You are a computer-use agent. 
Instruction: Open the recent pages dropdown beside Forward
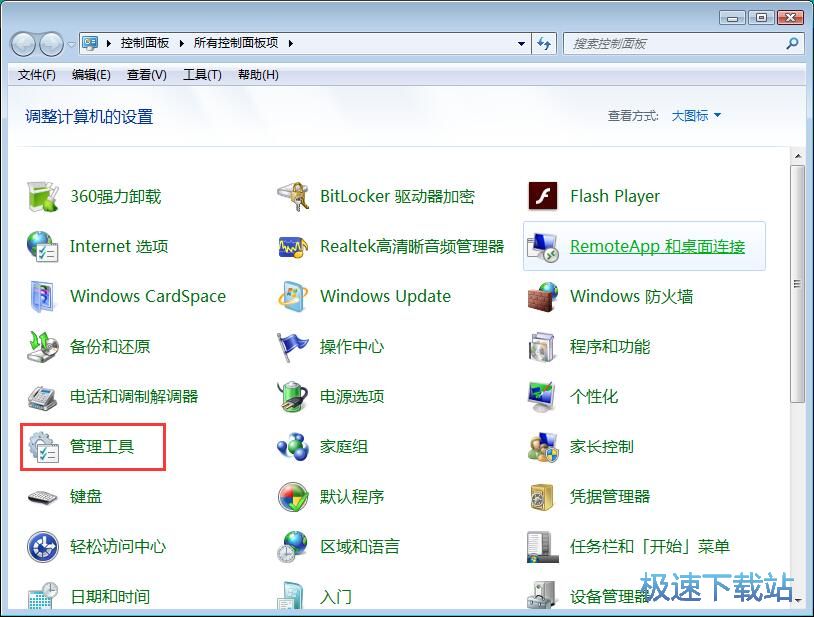tap(71, 45)
